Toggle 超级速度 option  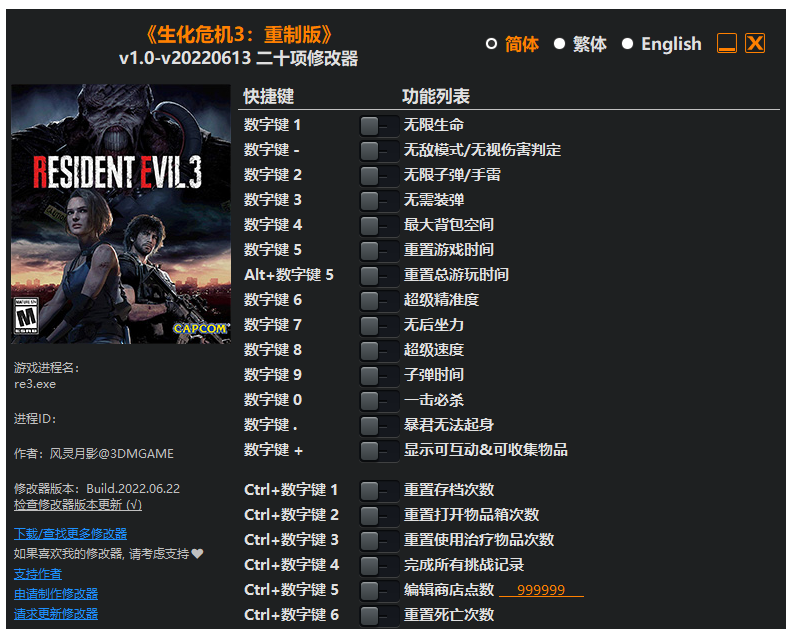point(379,351)
